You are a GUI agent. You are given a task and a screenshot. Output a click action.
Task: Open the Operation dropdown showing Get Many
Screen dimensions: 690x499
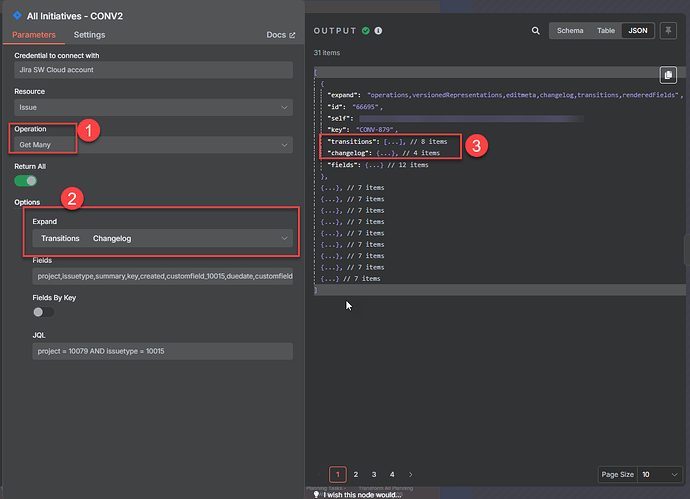pyautogui.click(x=153, y=145)
